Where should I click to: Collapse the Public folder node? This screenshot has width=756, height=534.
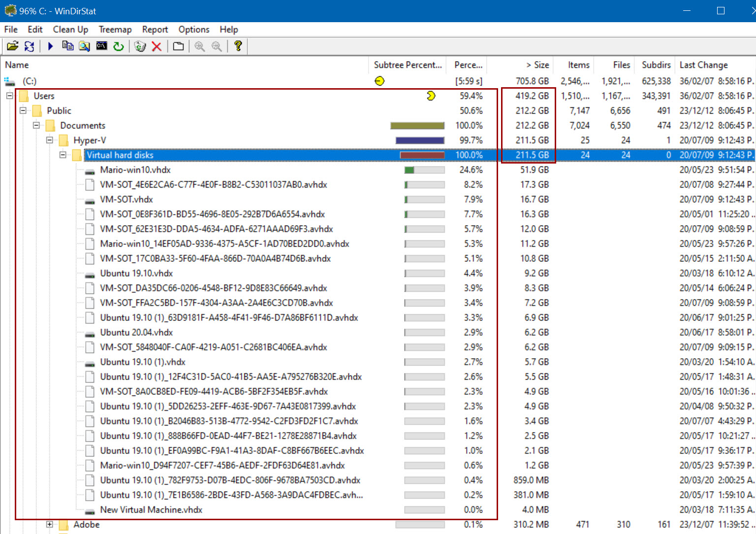click(23, 110)
